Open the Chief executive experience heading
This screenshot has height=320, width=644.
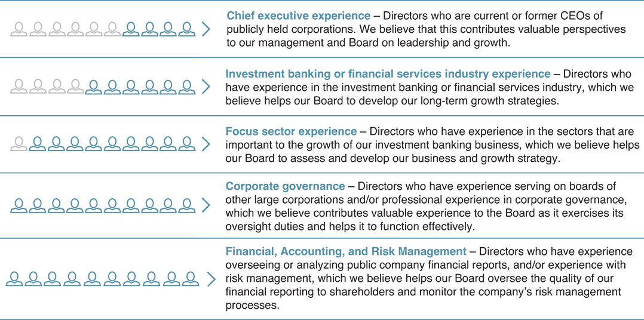(298, 16)
